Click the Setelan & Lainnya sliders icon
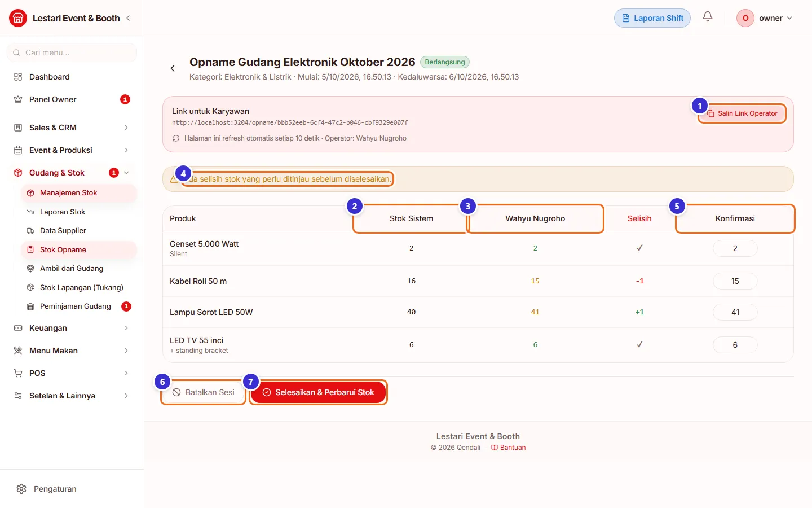 pos(18,396)
